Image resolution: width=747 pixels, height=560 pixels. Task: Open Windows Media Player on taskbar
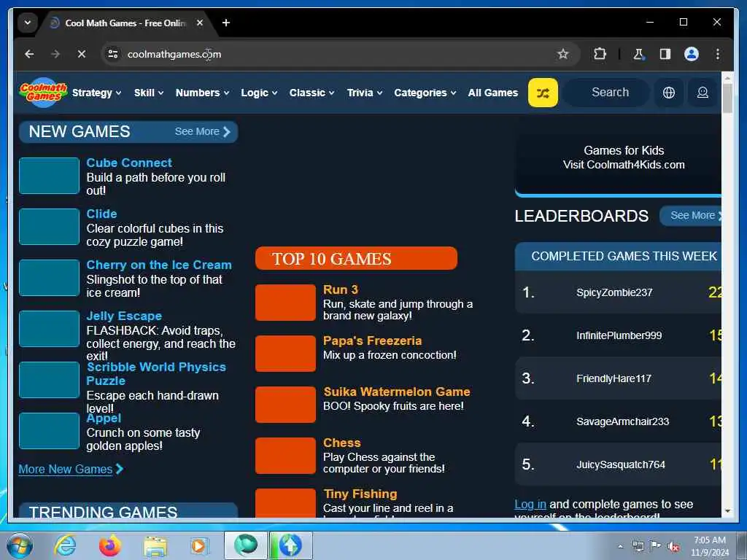[199, 545]
